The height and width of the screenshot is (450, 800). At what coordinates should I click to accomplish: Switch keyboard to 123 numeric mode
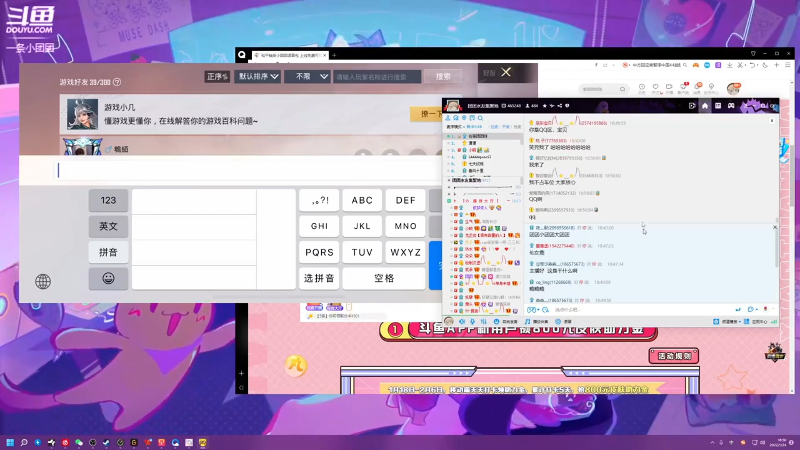108,201
